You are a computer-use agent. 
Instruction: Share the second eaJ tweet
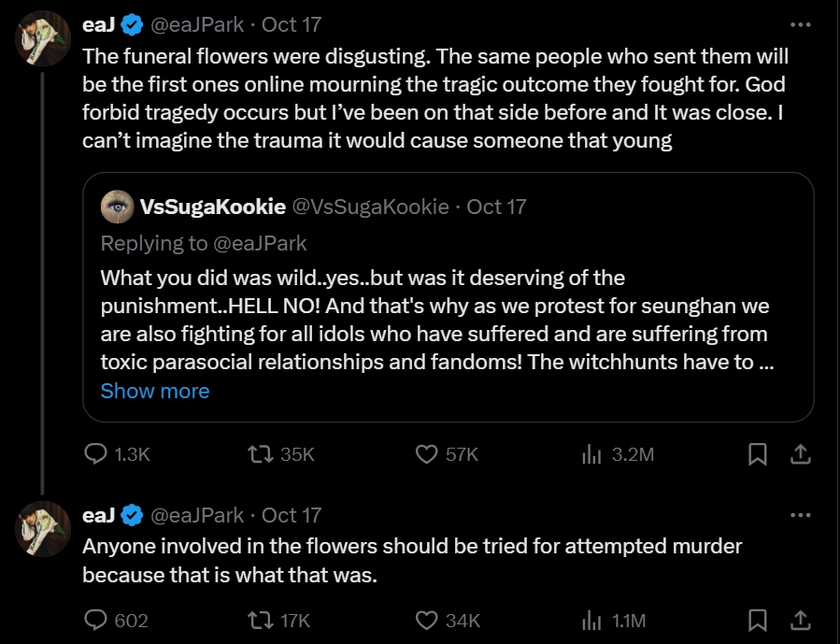[800, 620]
